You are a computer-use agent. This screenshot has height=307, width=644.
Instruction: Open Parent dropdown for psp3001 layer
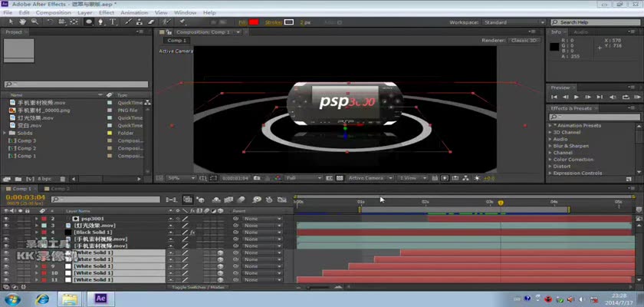click(x=262, y=219)
